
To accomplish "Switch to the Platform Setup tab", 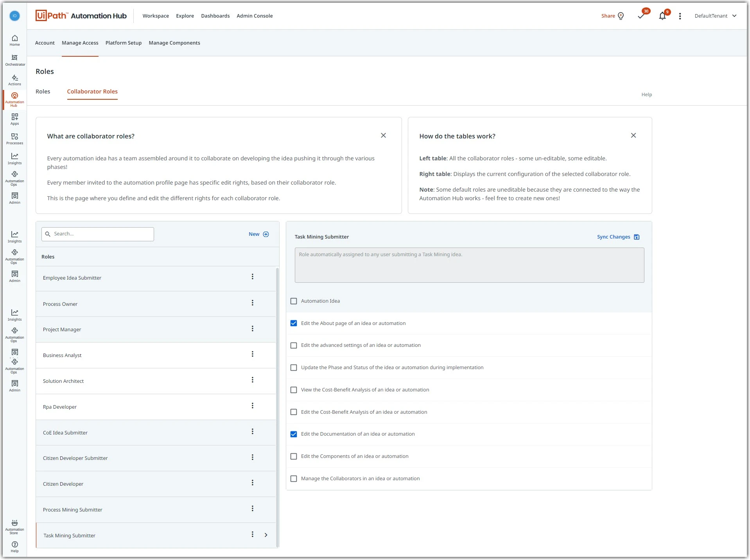I will click(x=124, y=43).
